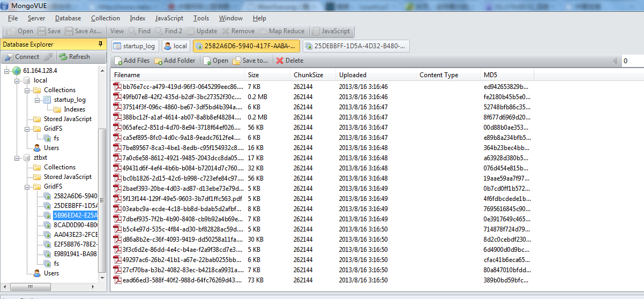The height and width of the screenshot is (299, 644).
Task: Select the 8CAD0D90-4B0 GridFS bucket
Action: [75, 225]
